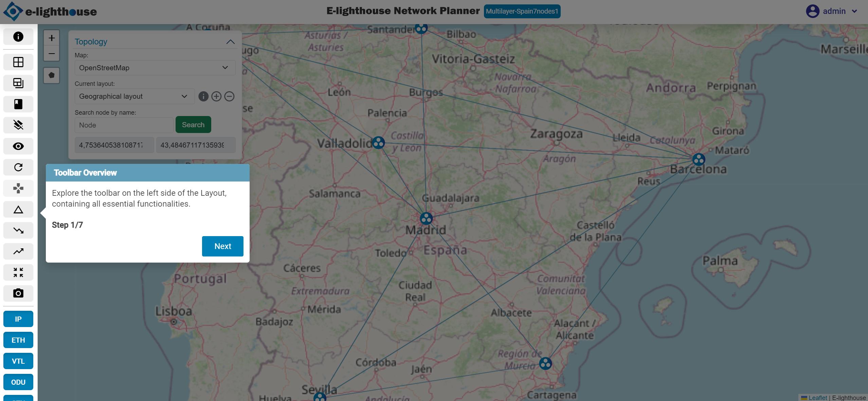The image size is (868, 401).
Task: Click the Multilayer-Spain7nodes1 design tab
Action: pyautogui.click(x=522, y=11)
